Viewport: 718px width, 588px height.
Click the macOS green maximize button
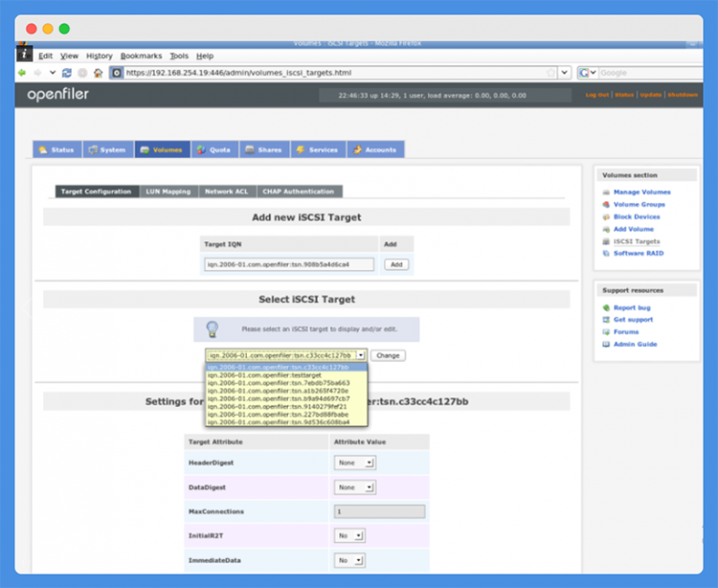coord(65,29)
